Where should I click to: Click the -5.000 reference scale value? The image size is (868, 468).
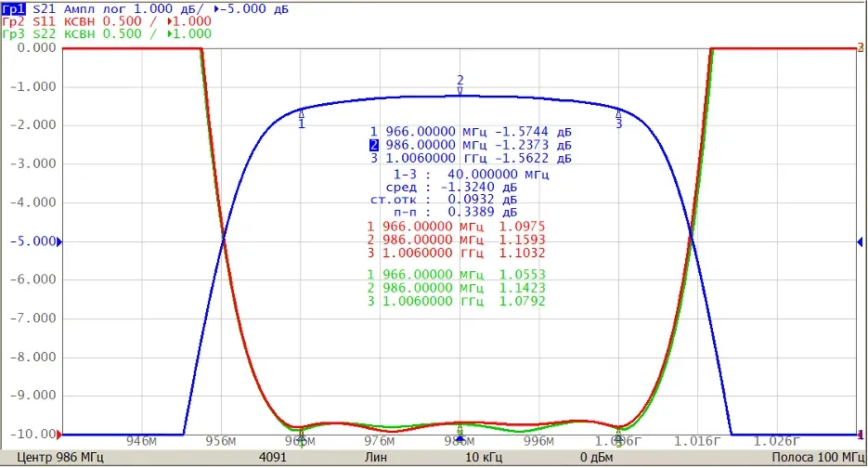33,241
